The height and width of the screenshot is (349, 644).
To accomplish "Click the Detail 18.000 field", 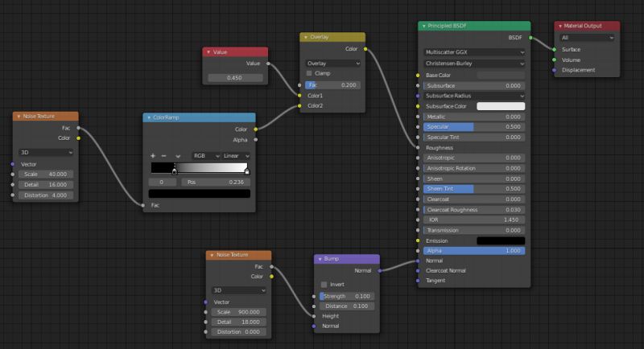I will (x=238, y=322).
